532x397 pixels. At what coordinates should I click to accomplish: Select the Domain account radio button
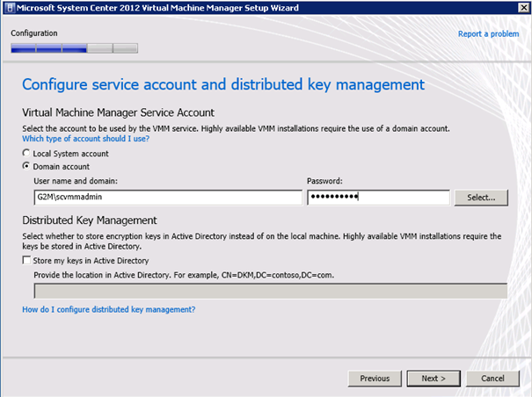[26, 166]
